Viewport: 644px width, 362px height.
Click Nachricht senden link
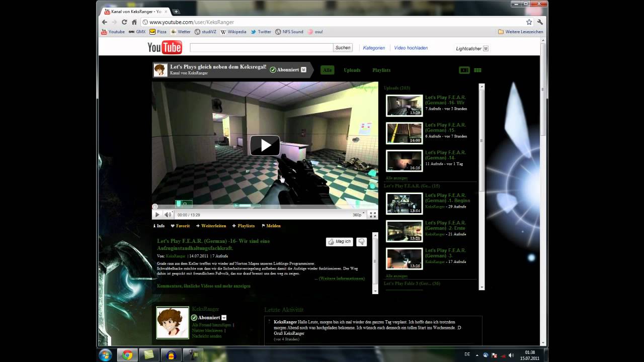coord(207,336)
